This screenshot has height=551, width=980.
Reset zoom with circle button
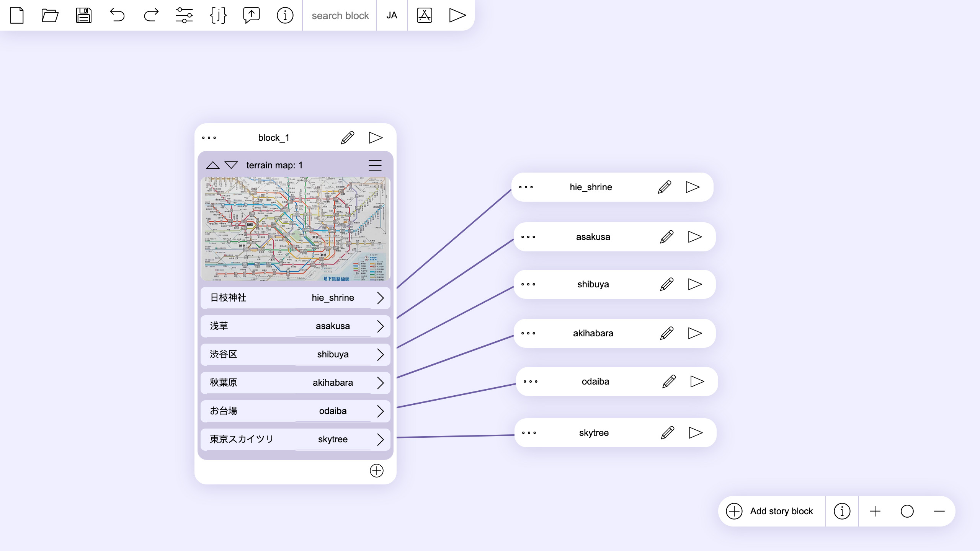coord(907,511)
